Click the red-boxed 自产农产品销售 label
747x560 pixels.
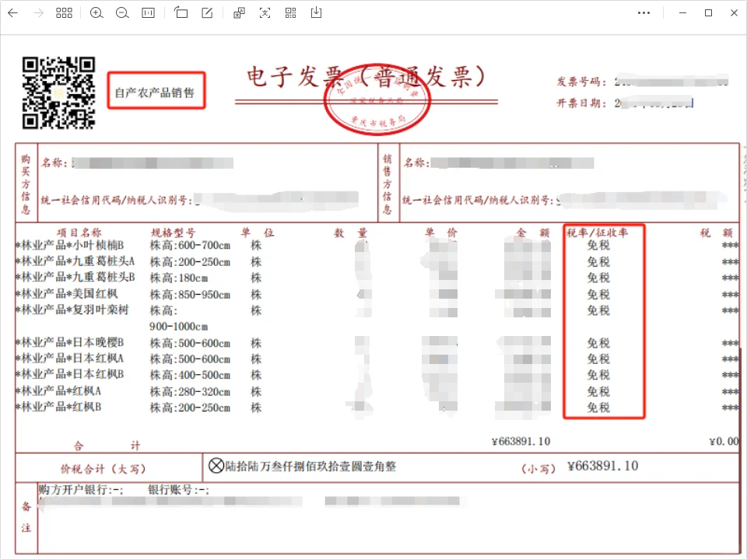pyautogui.click(x=156, y=90)
